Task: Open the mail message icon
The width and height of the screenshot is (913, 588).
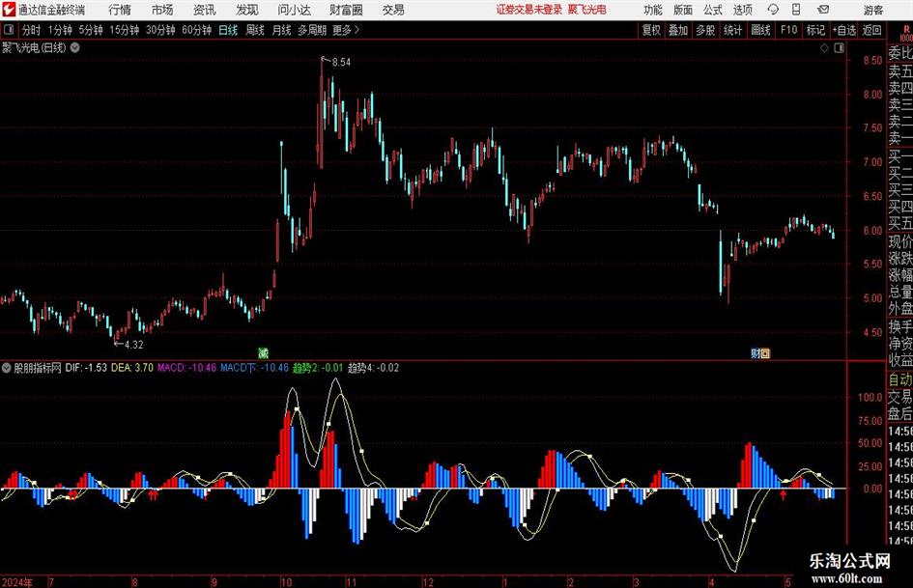Action: (823, 10)
